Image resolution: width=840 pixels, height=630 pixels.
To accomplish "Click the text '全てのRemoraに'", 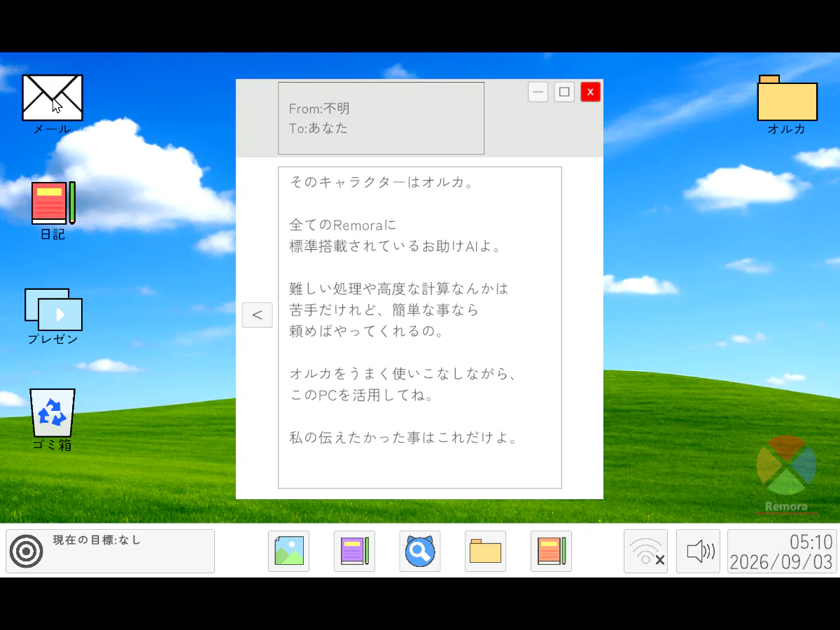I will tap(343, 225).
